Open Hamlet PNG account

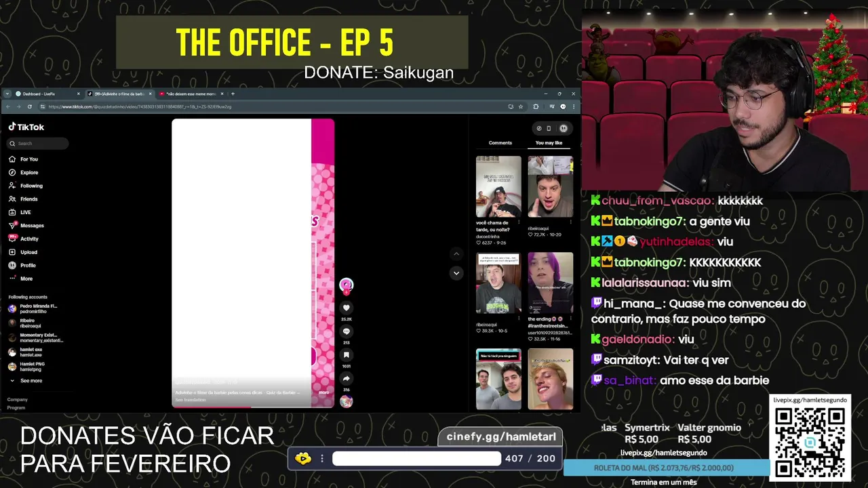(27, 367)
